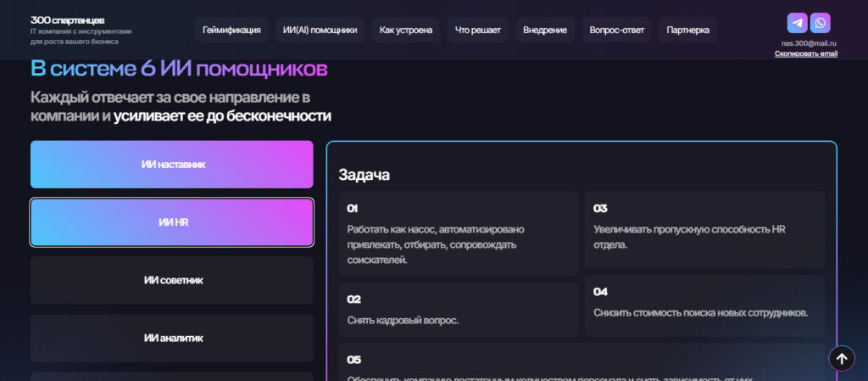Select the ИИ HR assistant tab
Image resolution: width=868 pixels, height=381 pixels.
coord(172,222)
